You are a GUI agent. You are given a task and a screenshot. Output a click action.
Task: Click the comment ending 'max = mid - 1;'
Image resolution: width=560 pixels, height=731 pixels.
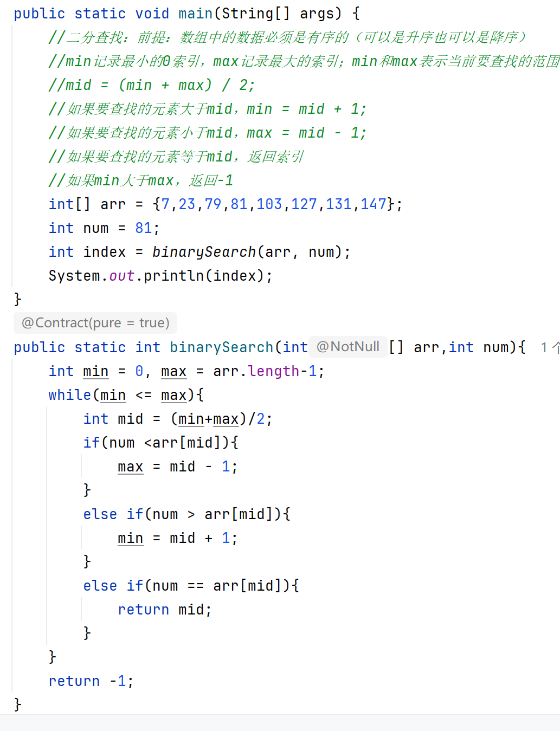pos(208,133)
